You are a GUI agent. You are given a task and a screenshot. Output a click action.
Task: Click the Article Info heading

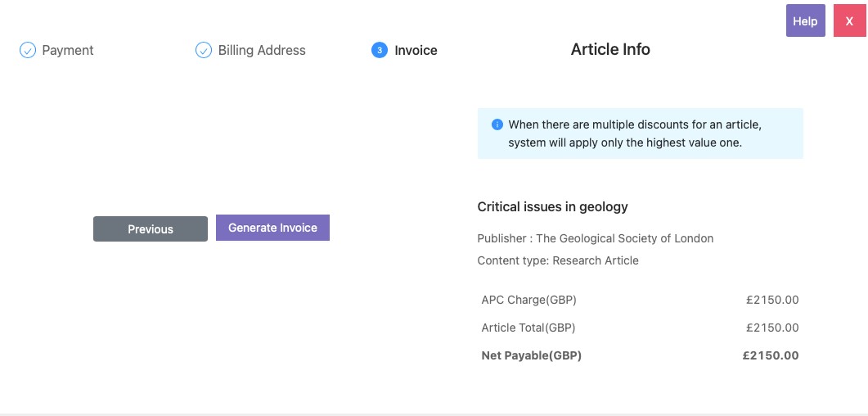(610, 50)
